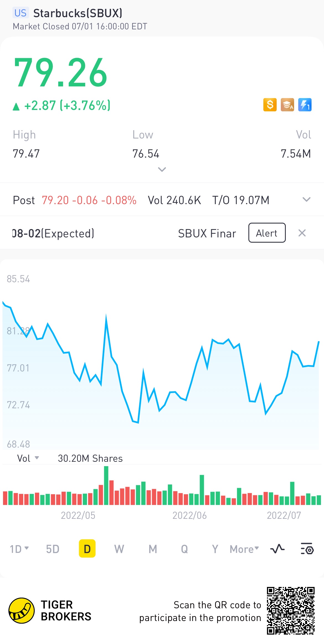Tap the US market tag icon

point(20,13)
